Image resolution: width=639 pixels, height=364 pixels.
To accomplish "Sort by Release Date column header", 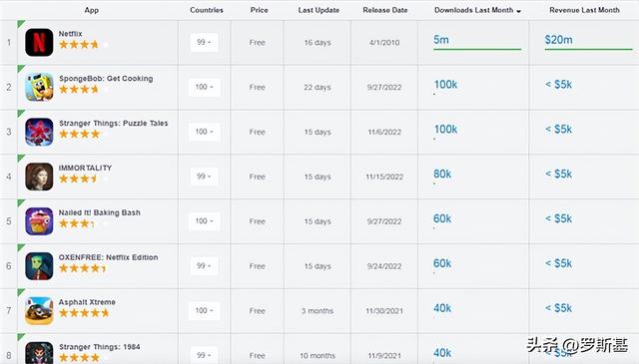I will coord(385,10).
